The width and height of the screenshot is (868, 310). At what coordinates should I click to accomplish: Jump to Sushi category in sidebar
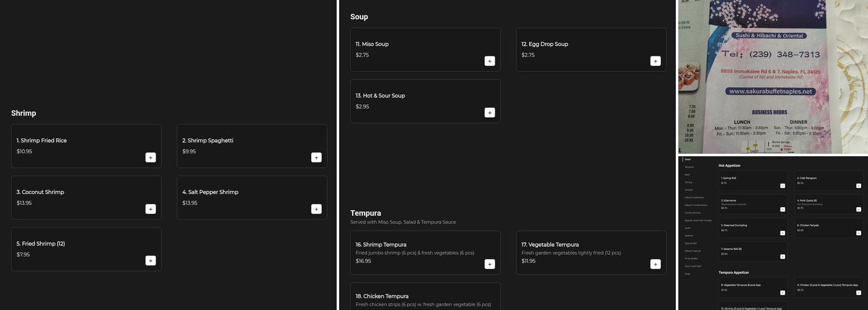[x=688, y=228]
